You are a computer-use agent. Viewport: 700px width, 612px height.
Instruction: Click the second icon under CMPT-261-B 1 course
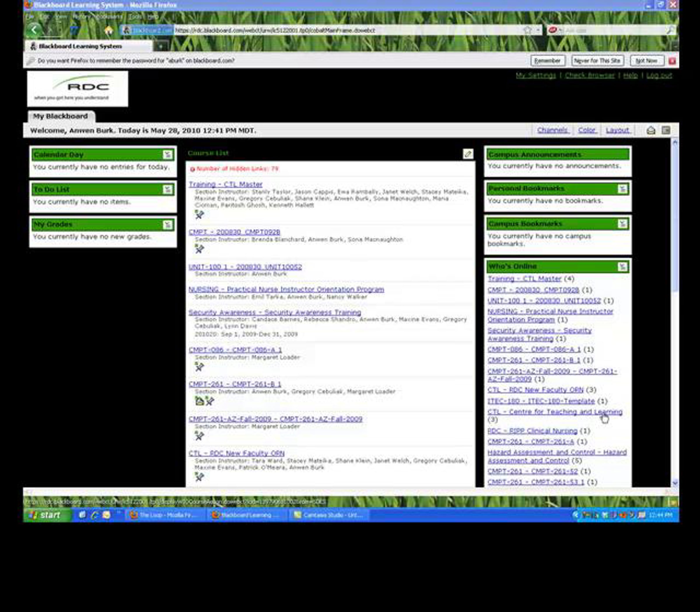pos(209,401)
